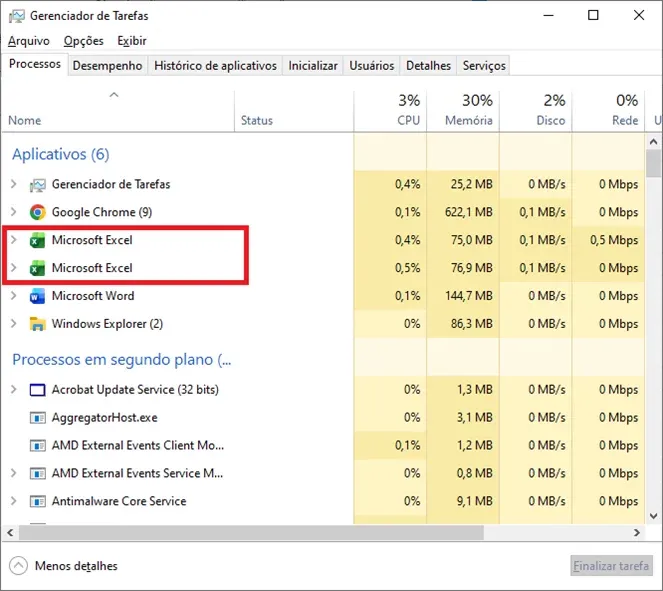The width and height of the screenshot is (663, 591).
Task: Select the Aplicativos (6) group header
Action: (60, 154)
